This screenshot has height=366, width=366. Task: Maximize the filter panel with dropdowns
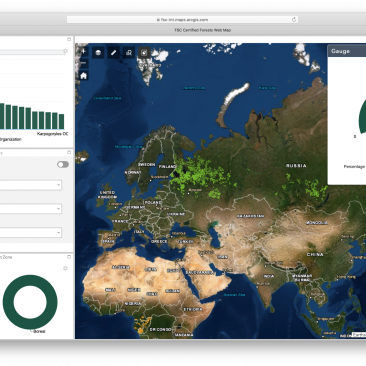[x=69, y=152]
